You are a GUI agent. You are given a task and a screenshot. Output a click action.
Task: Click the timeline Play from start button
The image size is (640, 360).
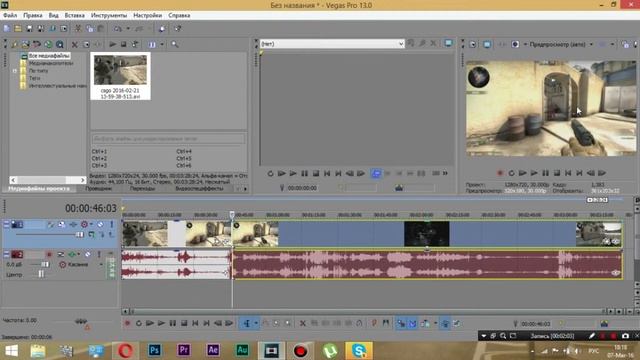tap(150, 323)
